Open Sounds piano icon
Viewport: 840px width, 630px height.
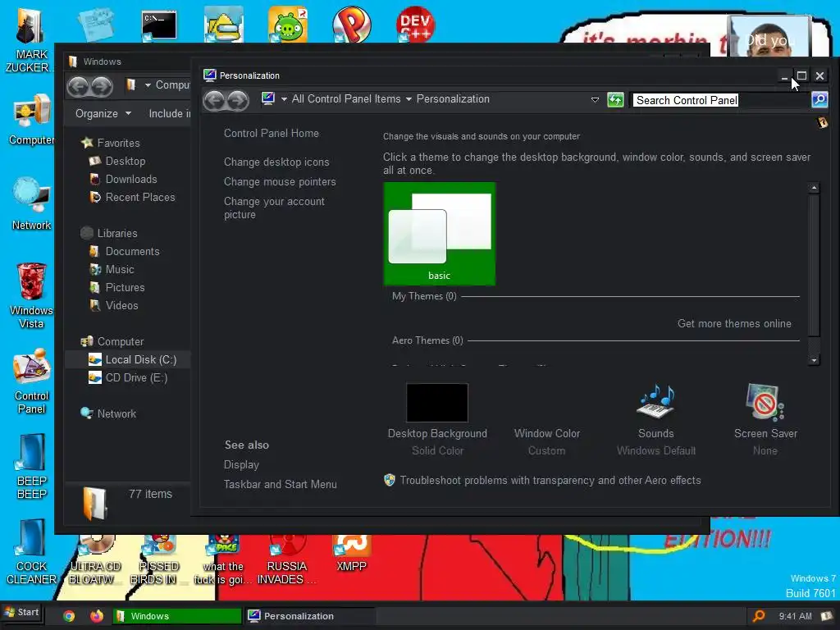[x=655, y=401]
